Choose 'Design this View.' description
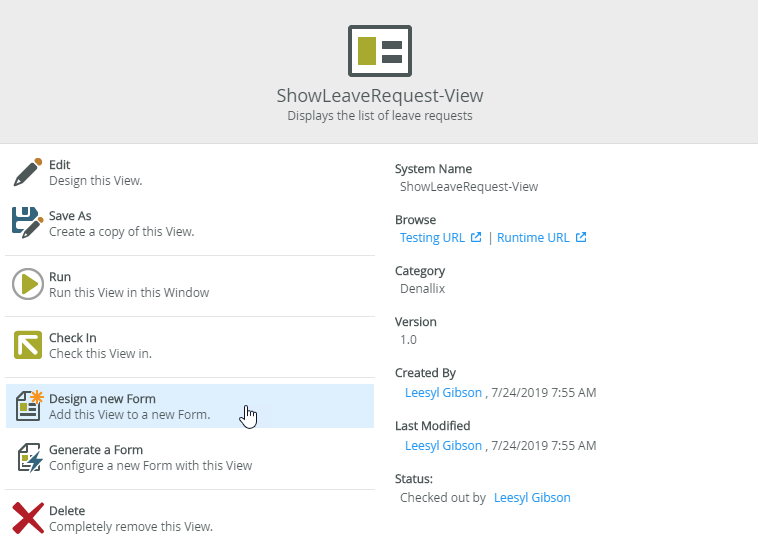This screenshot has width=758, height=548. (x=96, y=181)
